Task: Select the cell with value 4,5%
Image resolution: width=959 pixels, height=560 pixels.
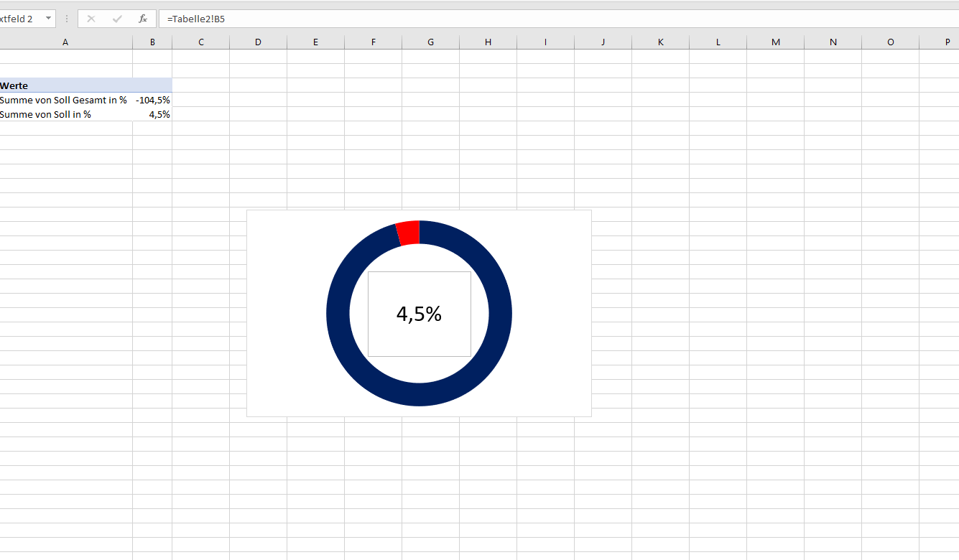Action: coord(152,114)
